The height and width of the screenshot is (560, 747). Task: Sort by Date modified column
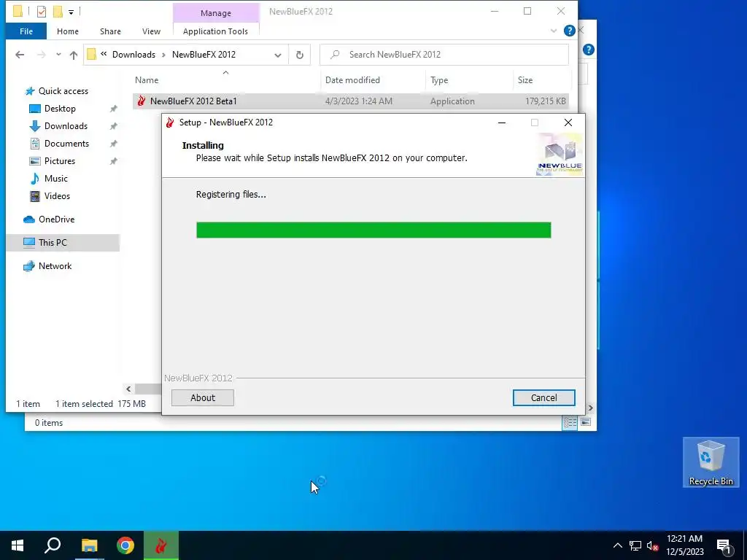click(352, 80)
